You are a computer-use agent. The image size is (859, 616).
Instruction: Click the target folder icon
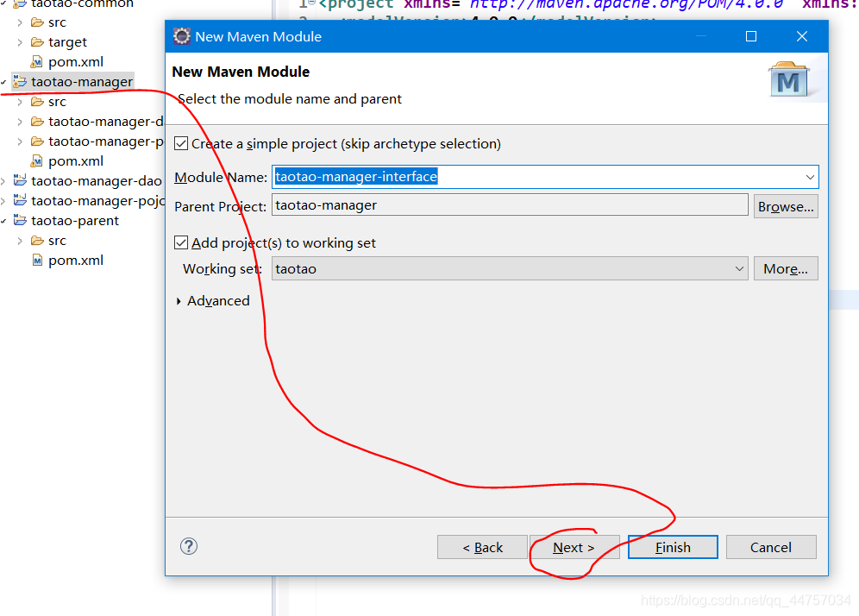pyautogui.click(x=37, y=42)
